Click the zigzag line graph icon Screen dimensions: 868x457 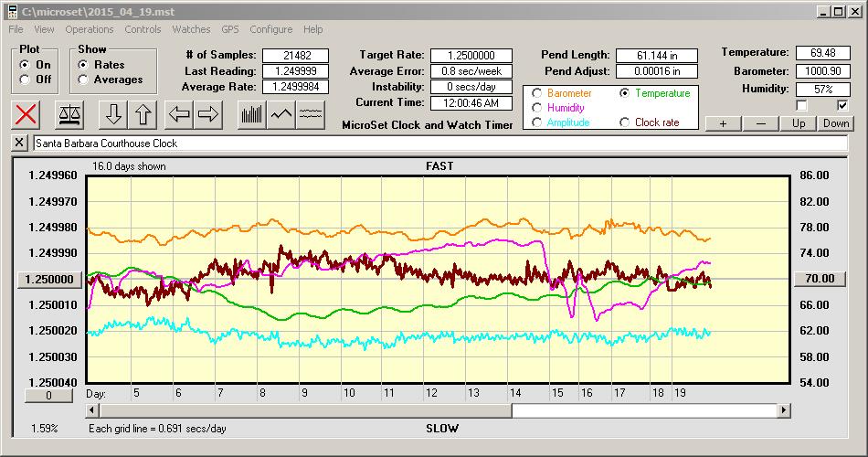(x=281, y=114)
